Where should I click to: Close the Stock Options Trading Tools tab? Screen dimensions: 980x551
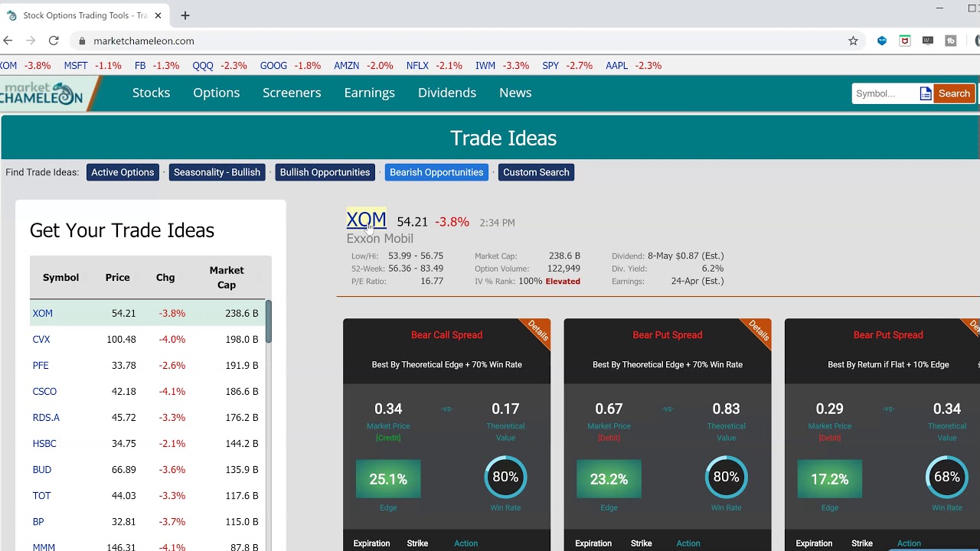click(158, 15)
